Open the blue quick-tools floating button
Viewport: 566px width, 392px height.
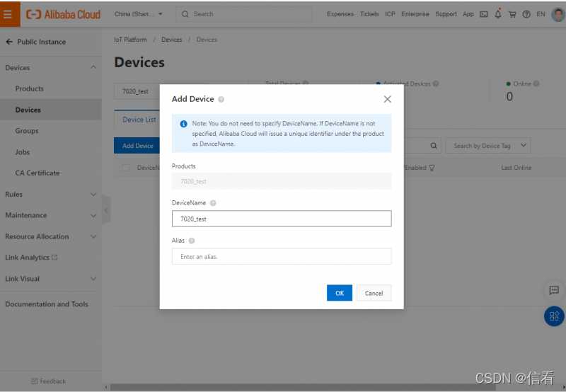(554, 316)
